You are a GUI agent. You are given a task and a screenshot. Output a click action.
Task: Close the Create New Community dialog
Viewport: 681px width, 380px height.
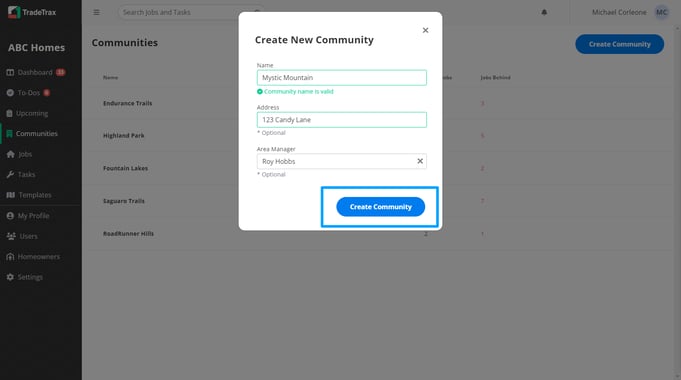[426, 30]
